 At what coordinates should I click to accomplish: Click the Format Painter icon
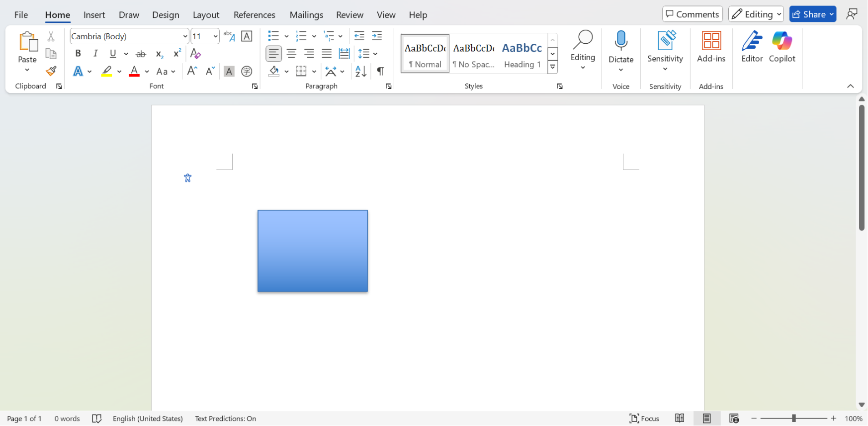point(51,71)
